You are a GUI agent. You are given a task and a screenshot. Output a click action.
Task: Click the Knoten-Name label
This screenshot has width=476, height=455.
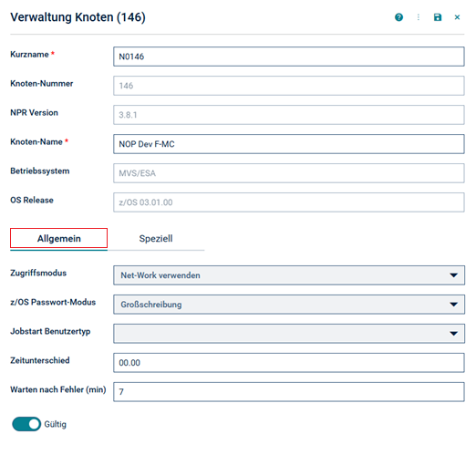point(36,142)
